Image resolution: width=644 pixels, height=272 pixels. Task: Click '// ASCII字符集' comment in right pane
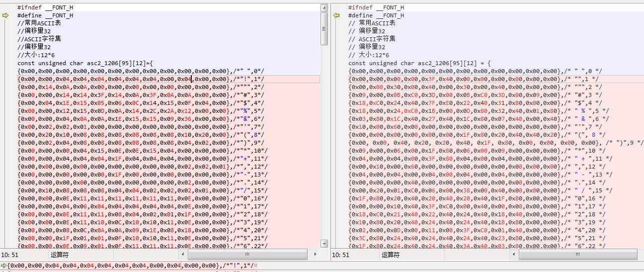click(372, 39)
